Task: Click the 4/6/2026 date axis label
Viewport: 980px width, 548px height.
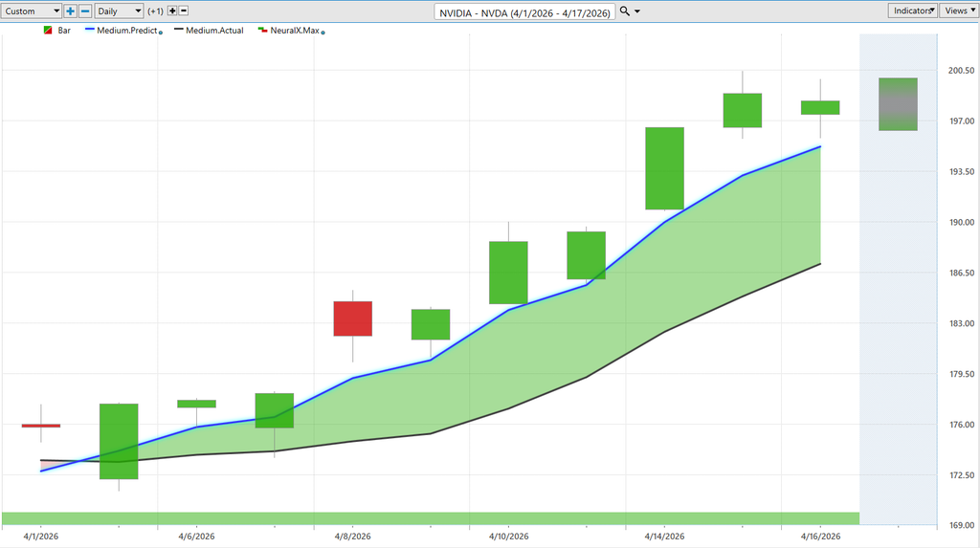Action: click(196, 537)
